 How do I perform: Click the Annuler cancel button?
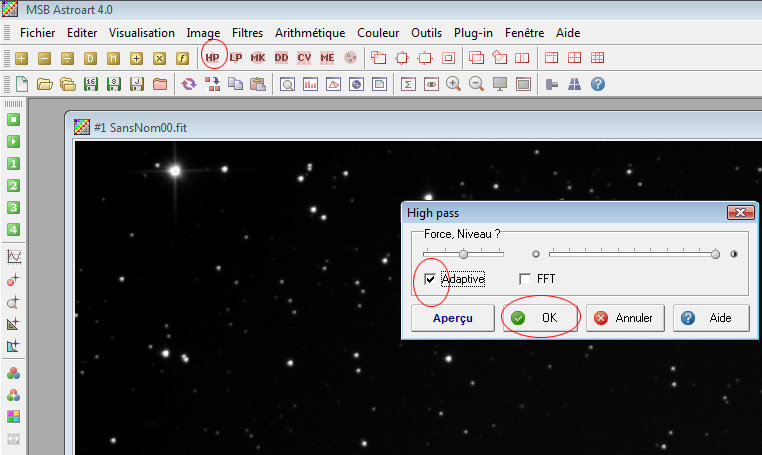pos(625,318)
